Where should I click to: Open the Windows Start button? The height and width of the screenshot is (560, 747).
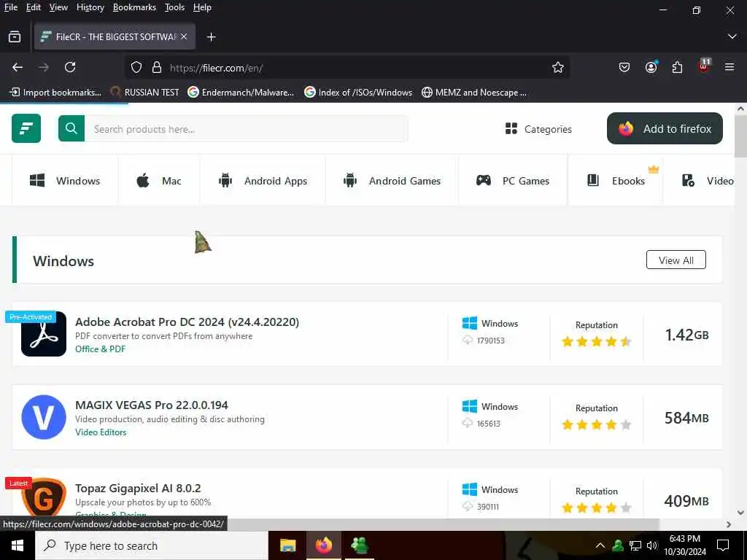(x=18, y=545)
